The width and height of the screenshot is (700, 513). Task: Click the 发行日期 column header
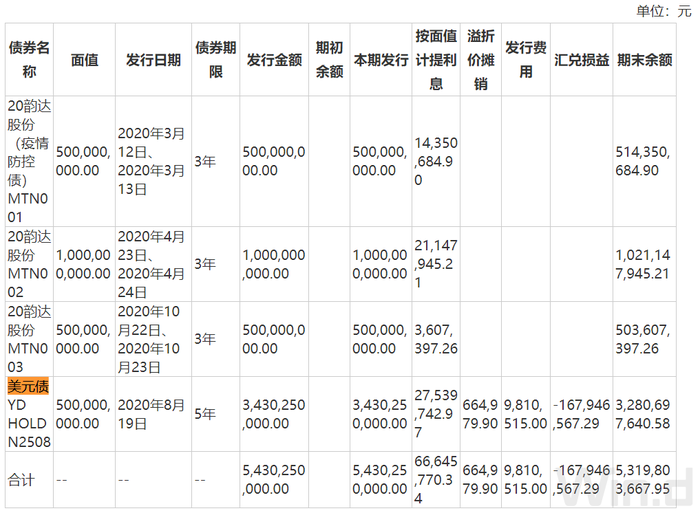point(153,59)
